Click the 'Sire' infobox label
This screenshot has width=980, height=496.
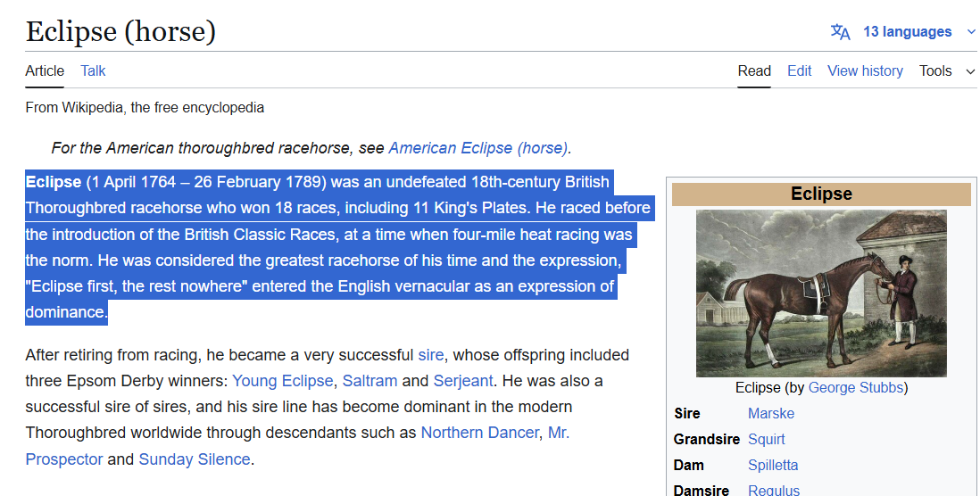pos(687,414)
